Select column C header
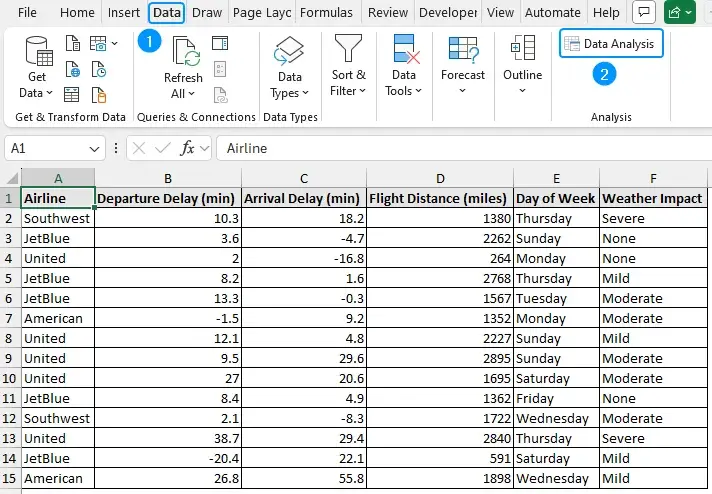712x494 pixels. point(304,178)
